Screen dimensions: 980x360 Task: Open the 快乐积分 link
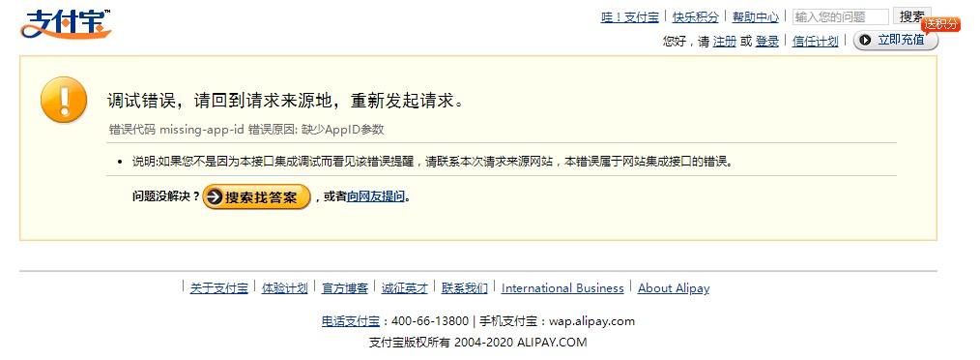point(695,17)
